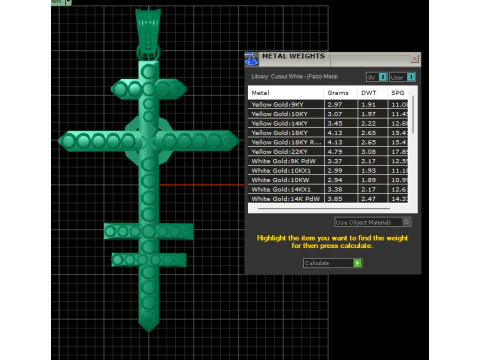Select the White Gold:14KX1 row

[x=328, y=189]
